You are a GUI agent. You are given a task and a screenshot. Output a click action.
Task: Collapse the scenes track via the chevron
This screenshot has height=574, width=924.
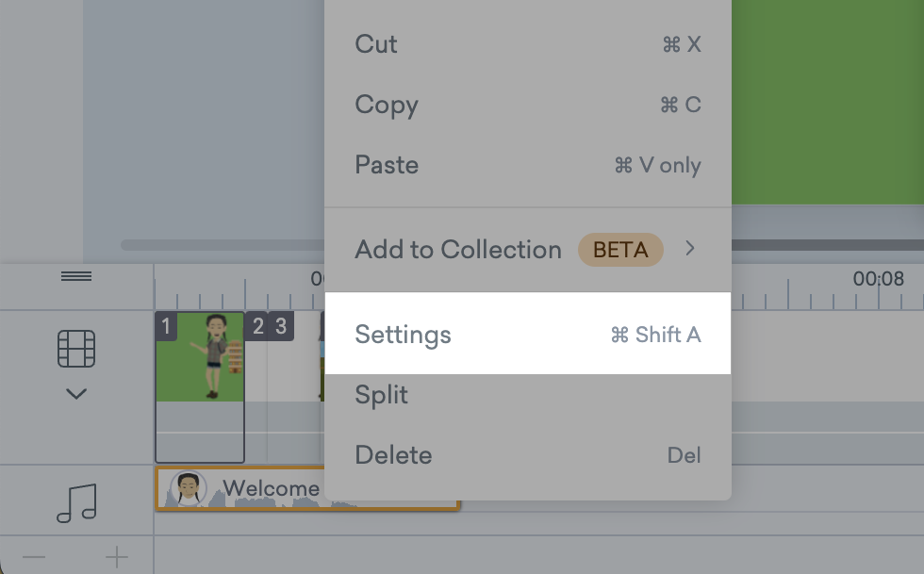75,394
